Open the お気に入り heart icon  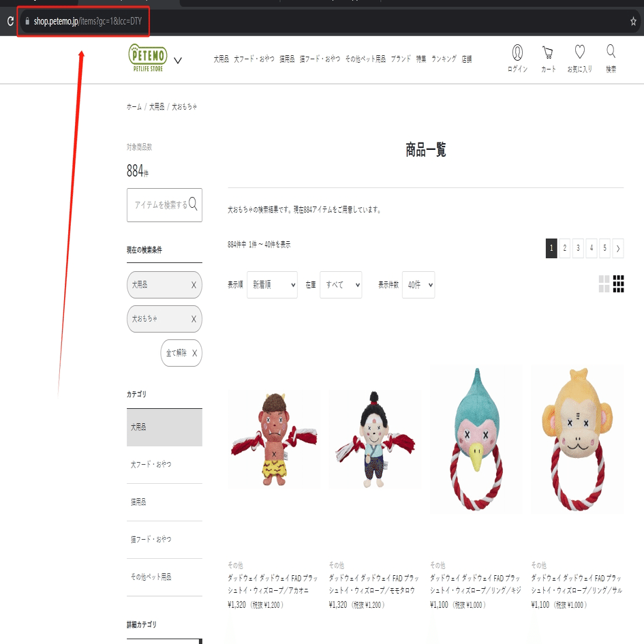(579, 59)
